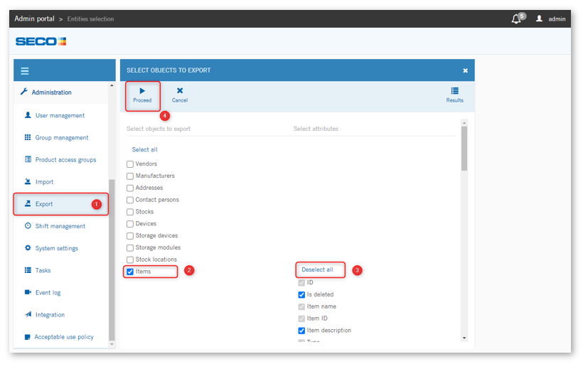Click the Tasks list icon
Screen dimensions: 588x369
[x=28, y=270]
